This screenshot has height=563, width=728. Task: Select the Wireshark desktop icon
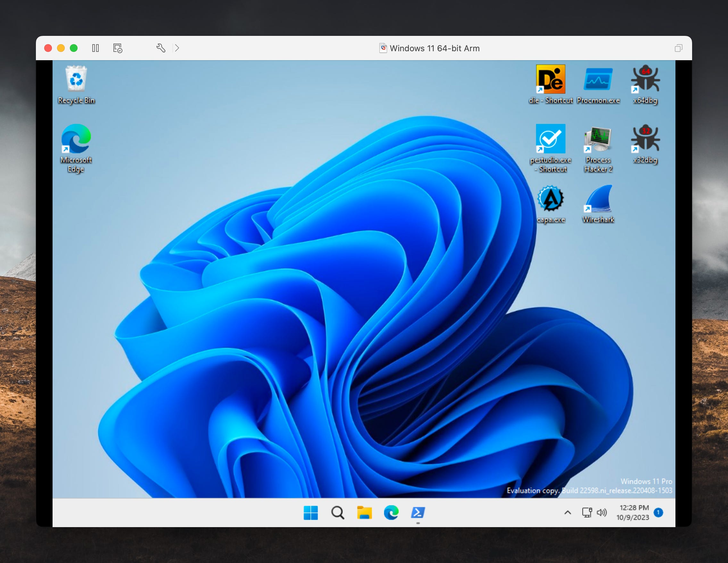point(598,199)
